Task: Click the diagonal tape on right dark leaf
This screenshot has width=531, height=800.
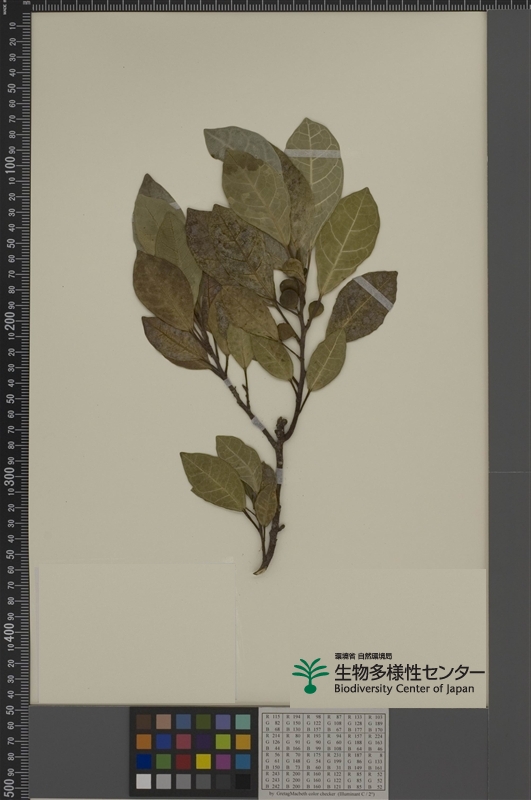Action: coord(373,293)
